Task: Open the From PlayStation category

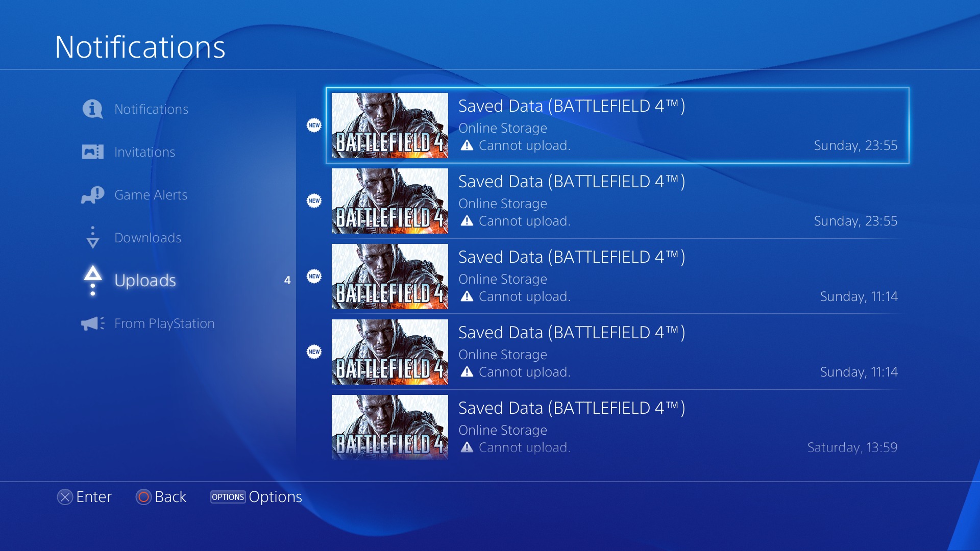Action: (x=164, y=323)
